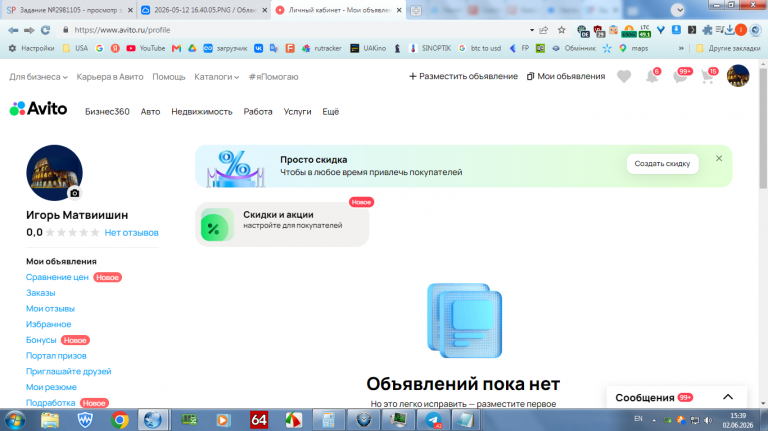Open 'Приглашайте друзей' sidebar link
The image size is (768, 431).
pyautogui.click(x=69, y=371)
